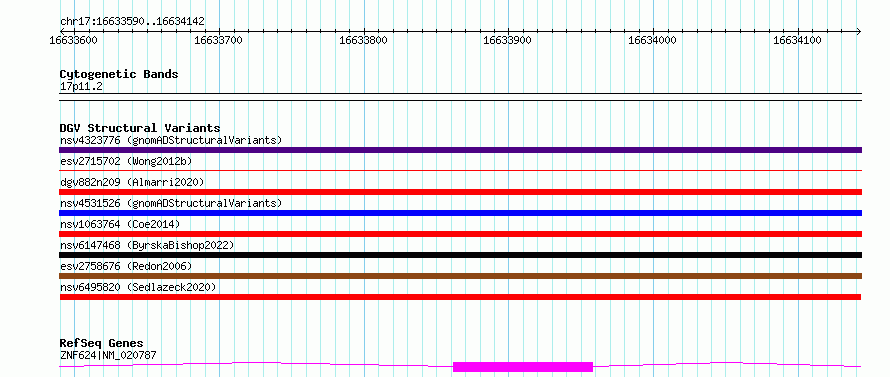Click the magenta ZNF624 exon block

[523, 367]
